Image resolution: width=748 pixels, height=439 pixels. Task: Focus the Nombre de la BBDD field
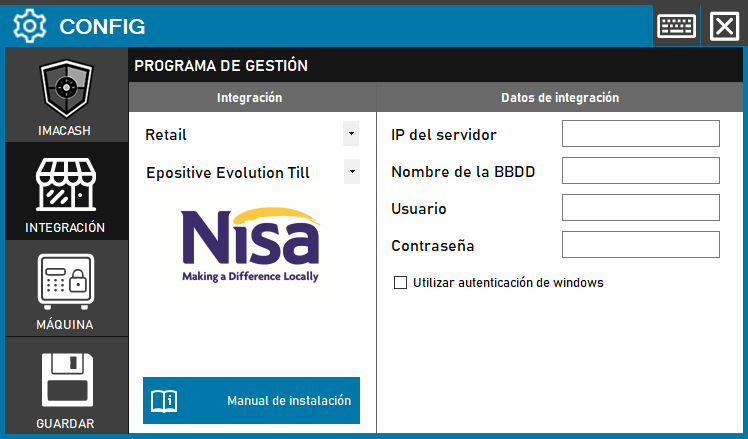click(640, 171)
